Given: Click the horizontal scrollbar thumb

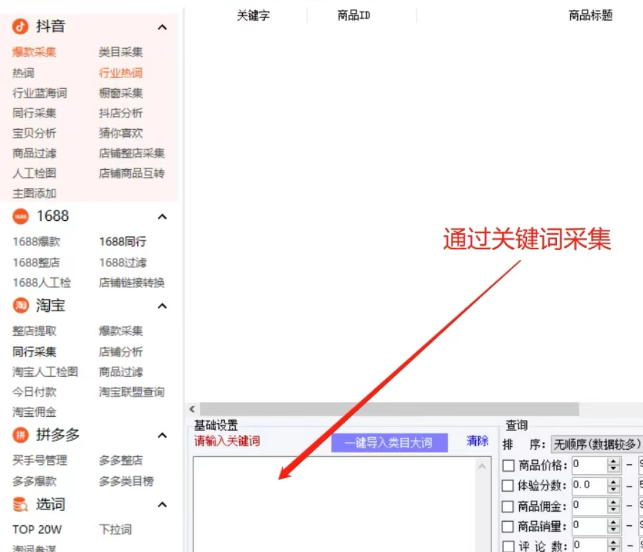Looking at the screenshot, I should click(x=389, y=409).
